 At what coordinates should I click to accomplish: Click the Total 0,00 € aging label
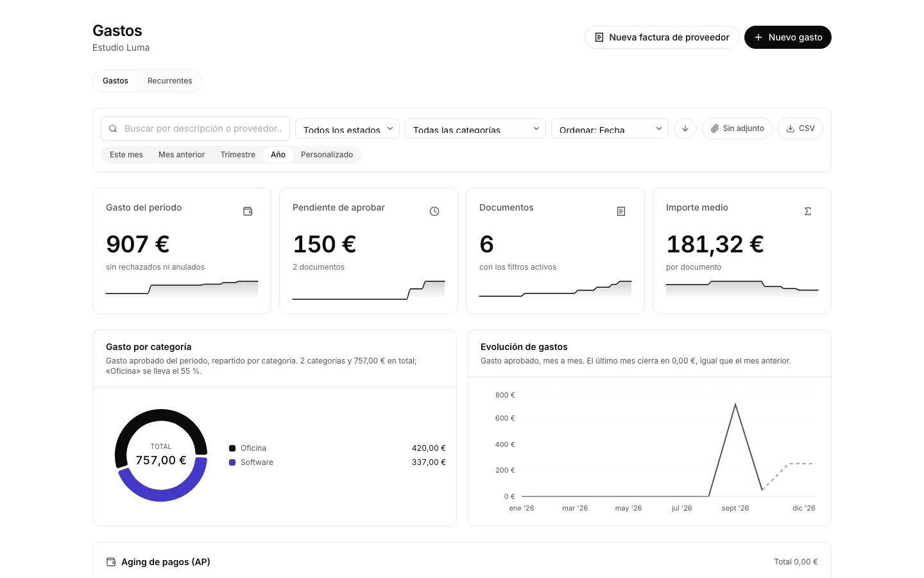point(796,562)
